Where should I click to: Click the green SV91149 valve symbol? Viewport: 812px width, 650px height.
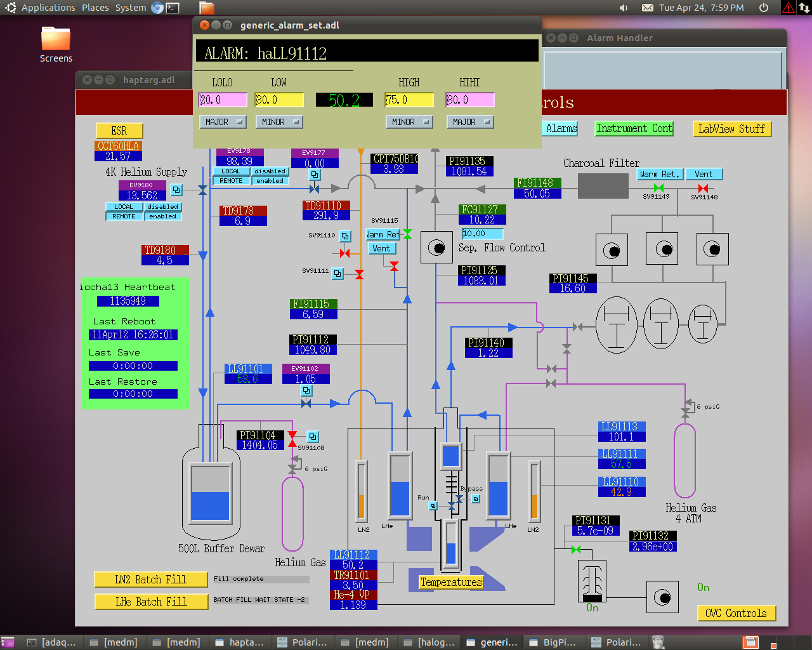tap(658, 188)
